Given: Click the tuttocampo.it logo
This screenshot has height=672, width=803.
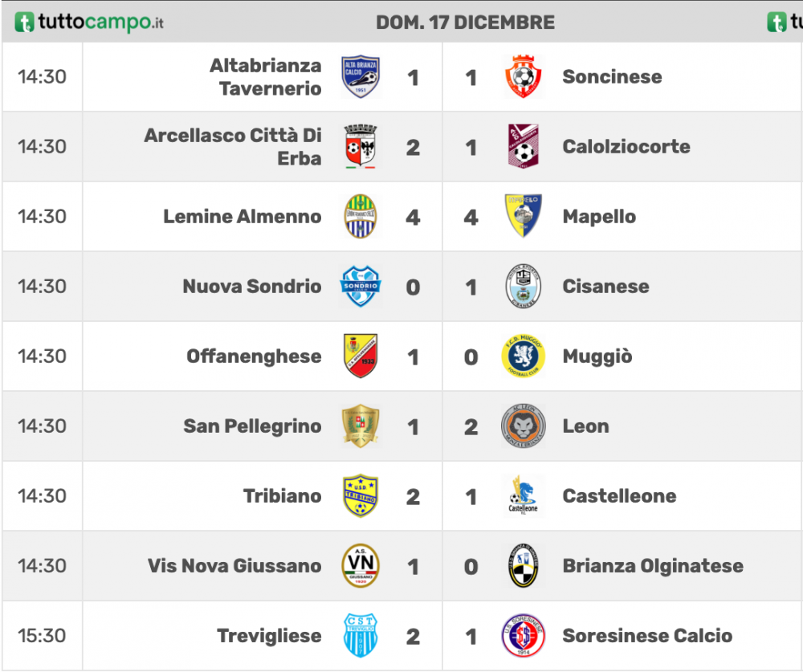Looking at the screenshot, I should click(x=88, y=22).
